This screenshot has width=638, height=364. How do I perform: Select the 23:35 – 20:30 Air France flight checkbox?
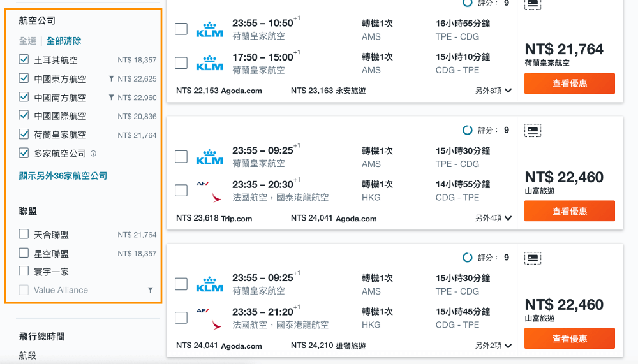click(x=181, y=191)
